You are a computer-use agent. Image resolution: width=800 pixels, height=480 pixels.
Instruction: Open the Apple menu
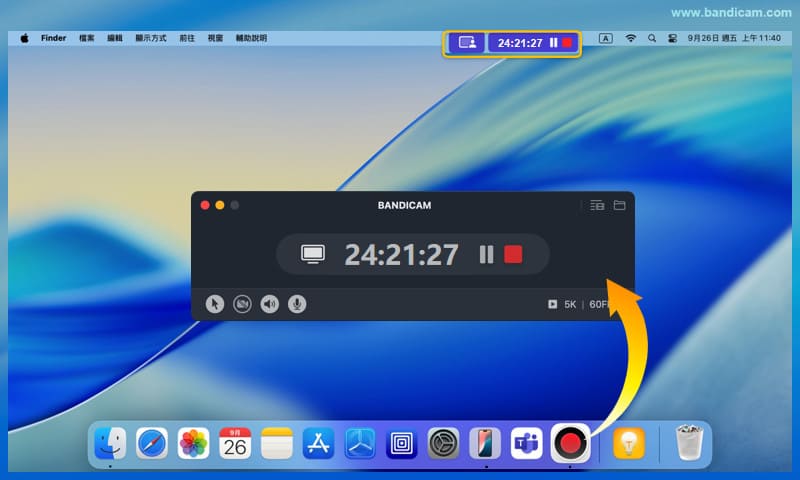coord(24,38)
